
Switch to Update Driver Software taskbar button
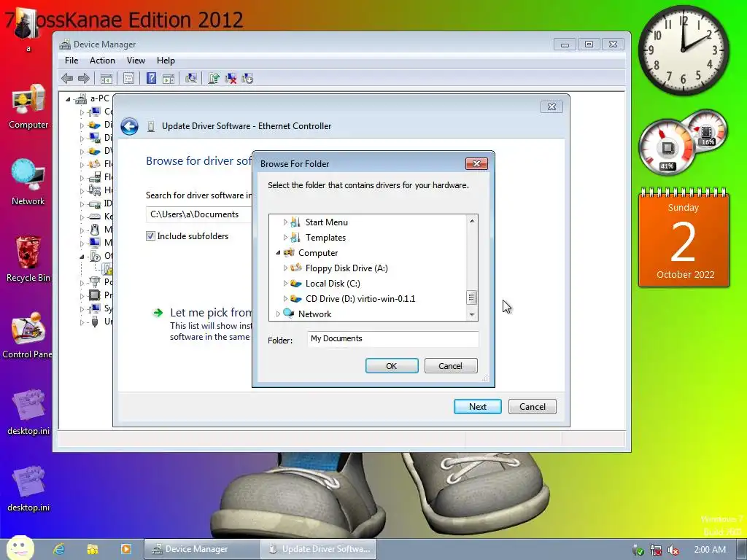click(319, 549)
